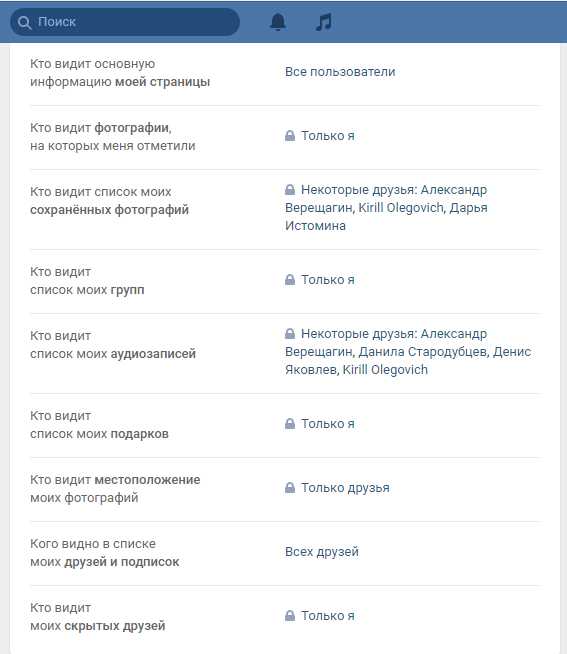The height and width of the screenshot is (654, 567).
Task: Click the lock icon beside hidden friends setting
Action: point(290,615)
